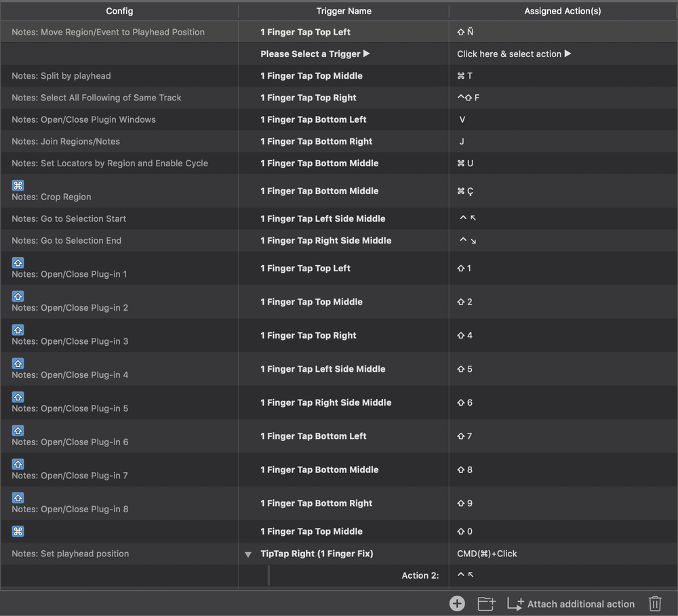Collapse the TipTap Right (1 Finger Fix) disclosure triangle
The image size is (678, 616).
point(247,554)
